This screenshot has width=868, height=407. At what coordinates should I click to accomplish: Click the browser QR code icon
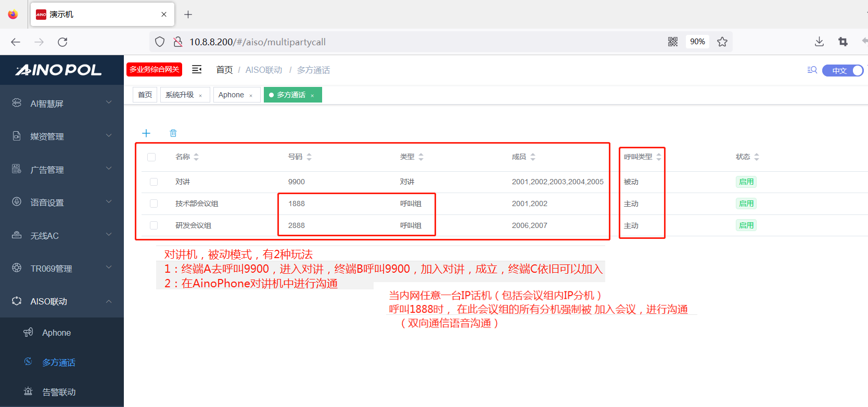tap(673, 42)
